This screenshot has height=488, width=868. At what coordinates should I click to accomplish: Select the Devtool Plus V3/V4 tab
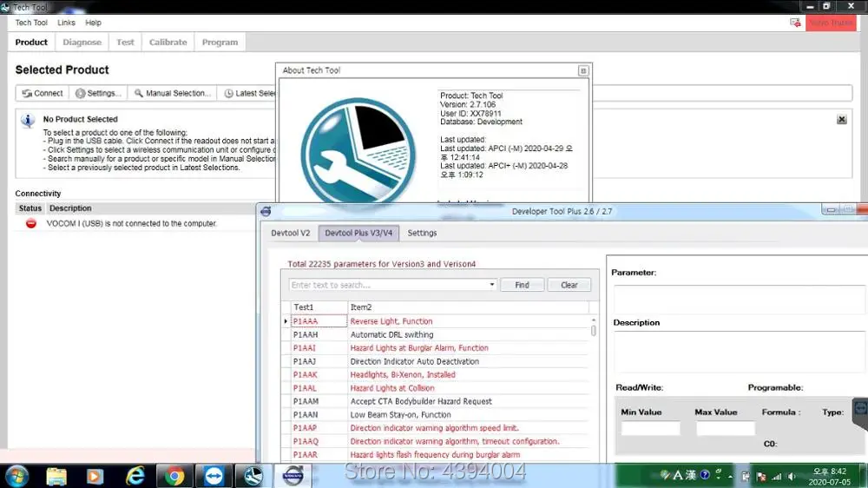click(358, 234)
